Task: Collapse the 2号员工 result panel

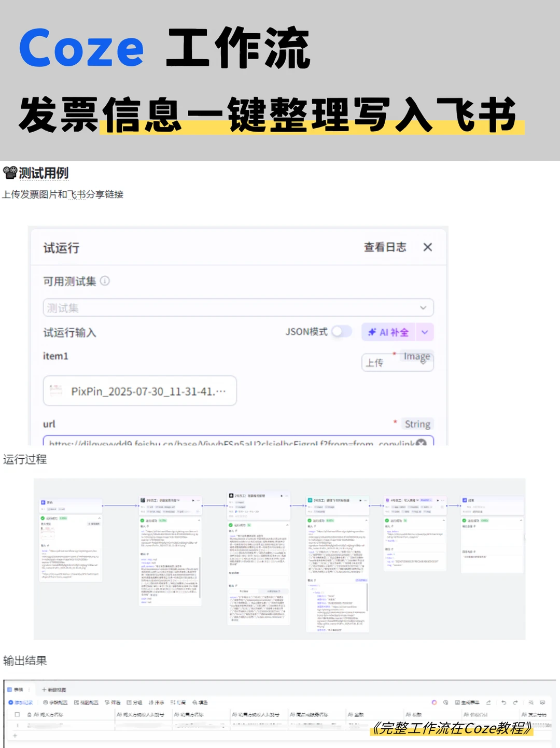Action: pos(287,525)
